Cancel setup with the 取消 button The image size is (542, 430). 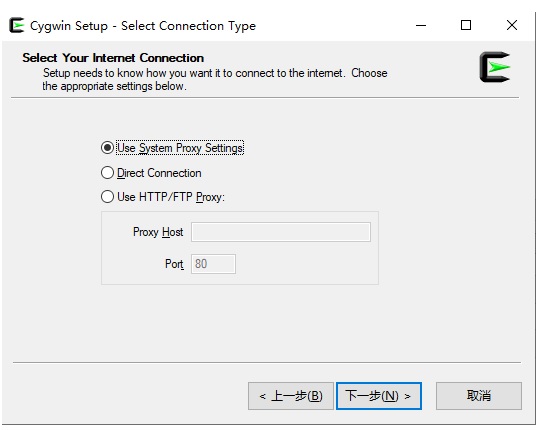click(479, 396)
